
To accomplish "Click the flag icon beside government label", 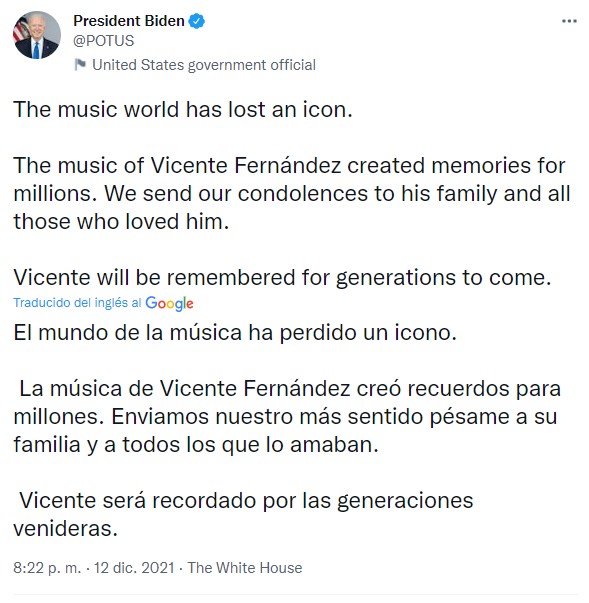I will tap(80, 65).
